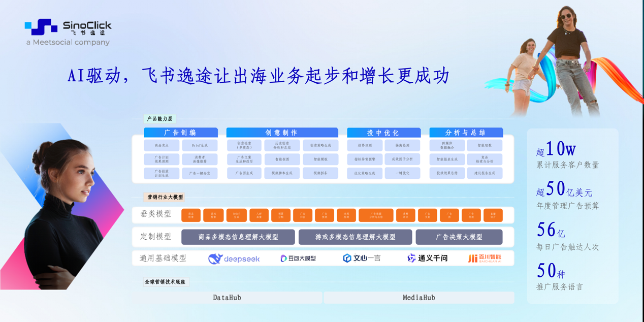Click the DataHub bar

tap(227, 298)
